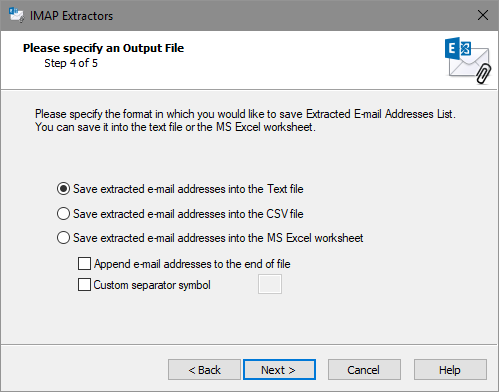
Task: Select the Text file radio button
Action: pos(63,189)
